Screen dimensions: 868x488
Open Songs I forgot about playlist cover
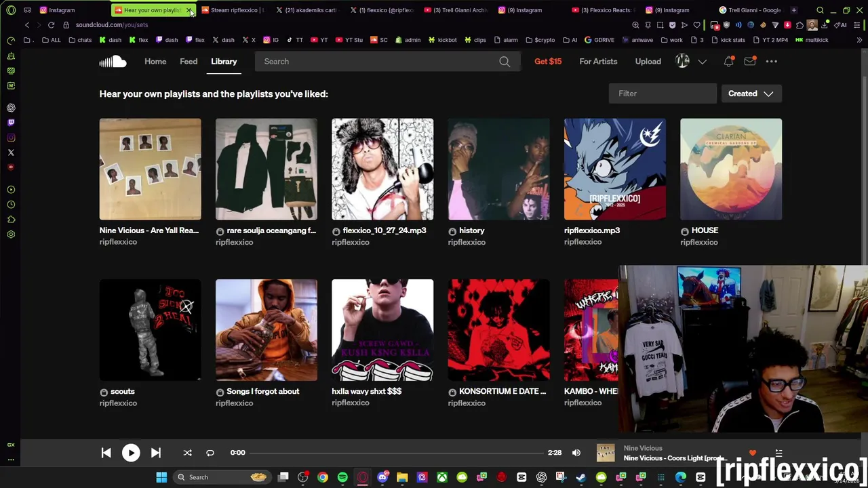point(267,330)
